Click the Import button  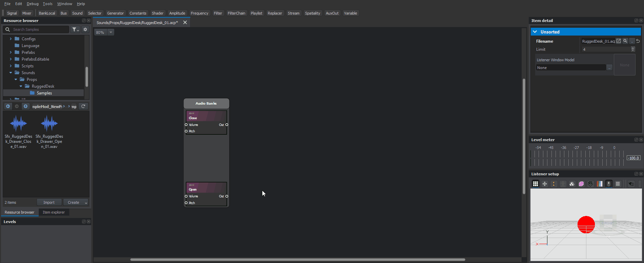[x=49, y=202]
